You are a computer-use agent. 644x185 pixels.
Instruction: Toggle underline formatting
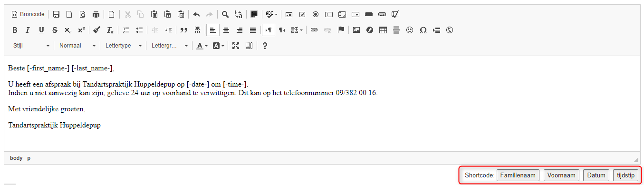41,30
